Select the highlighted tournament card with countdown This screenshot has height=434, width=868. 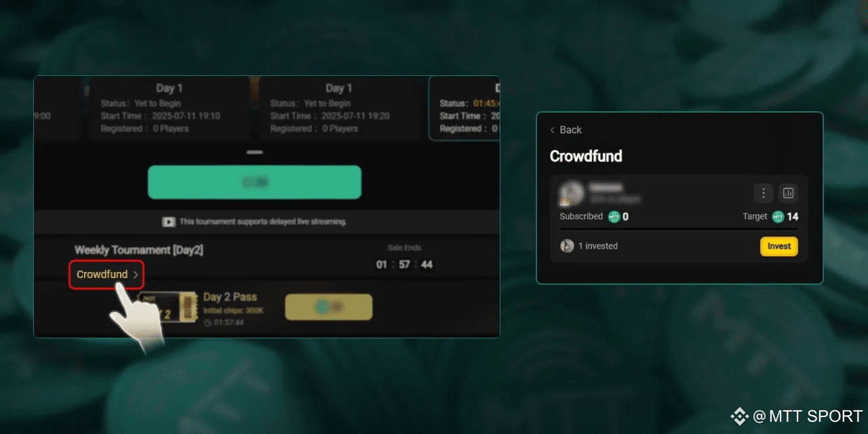coord(465,108)
